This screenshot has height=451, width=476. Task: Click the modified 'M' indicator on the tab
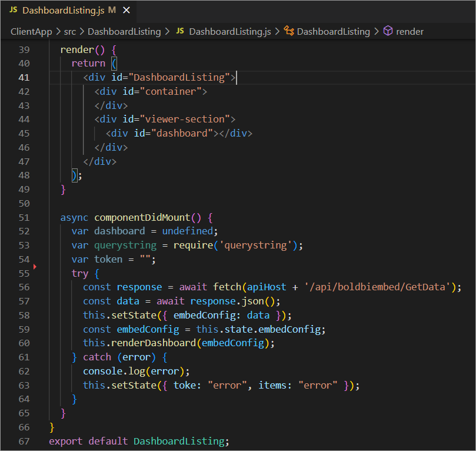[x=112, y=11]
